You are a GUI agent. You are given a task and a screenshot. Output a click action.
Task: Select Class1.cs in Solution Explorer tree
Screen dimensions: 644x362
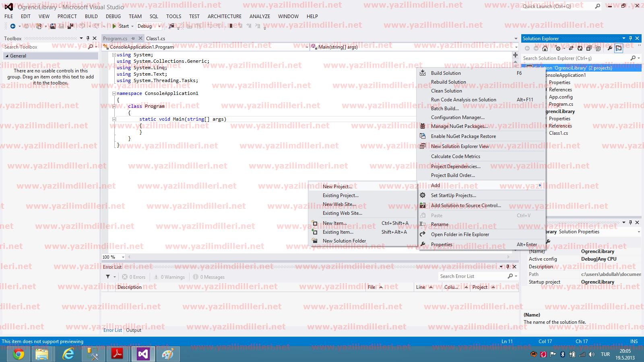tap(558, 133)
